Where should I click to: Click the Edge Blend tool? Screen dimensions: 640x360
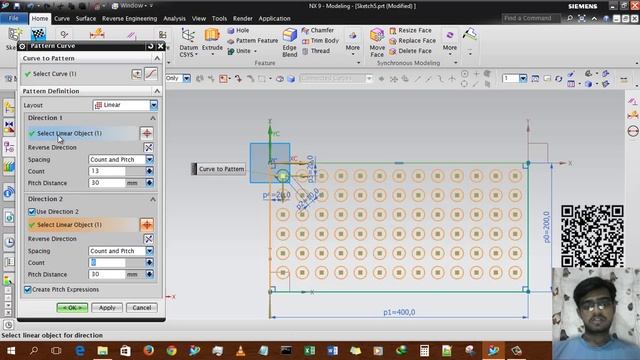click(289, 42)
